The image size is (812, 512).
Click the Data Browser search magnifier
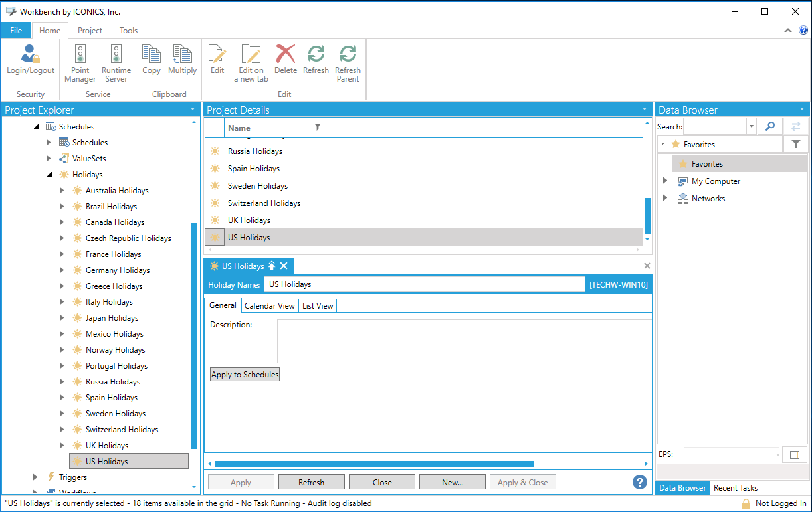tap(769, 126)
